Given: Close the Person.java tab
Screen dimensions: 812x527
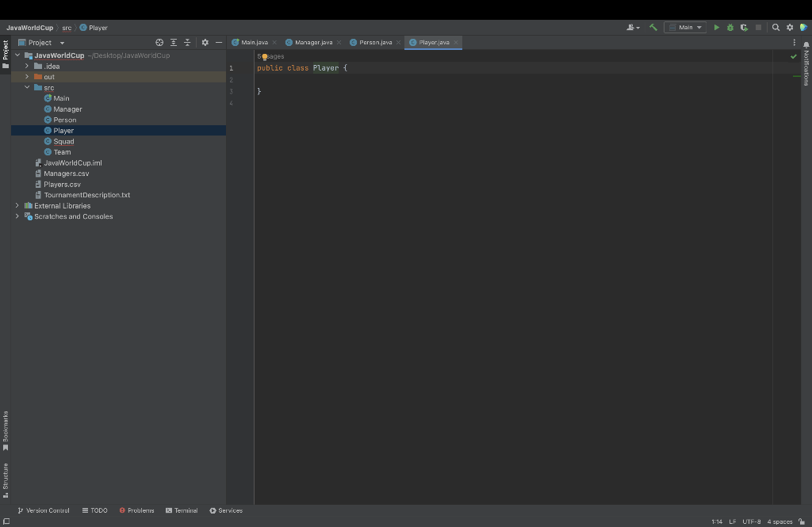Looking at the screenshot, I should [x=398, y=43].
